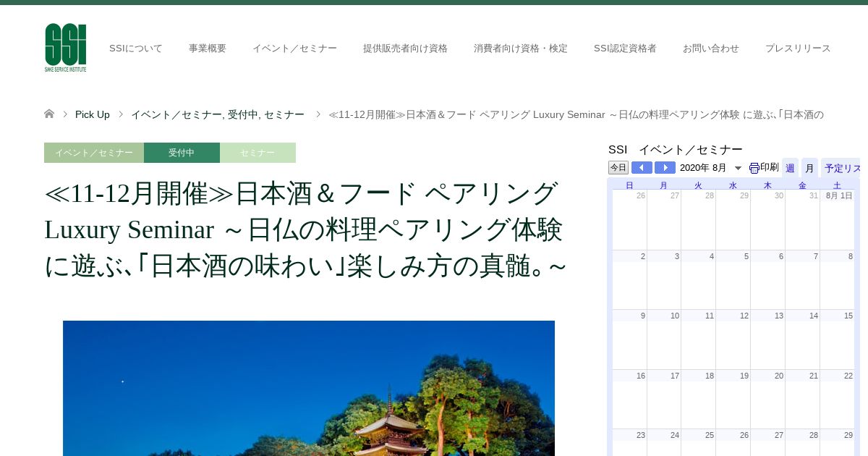Open 消費者向け資格・検定 menu item
This screenshot has width=868, height=456.
(521, 48)
